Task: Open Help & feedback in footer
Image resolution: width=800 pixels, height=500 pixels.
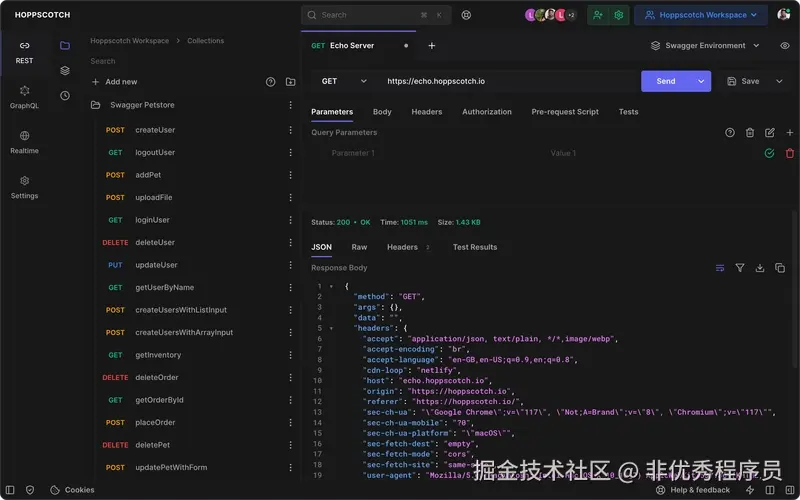Action: pos(693,490)
